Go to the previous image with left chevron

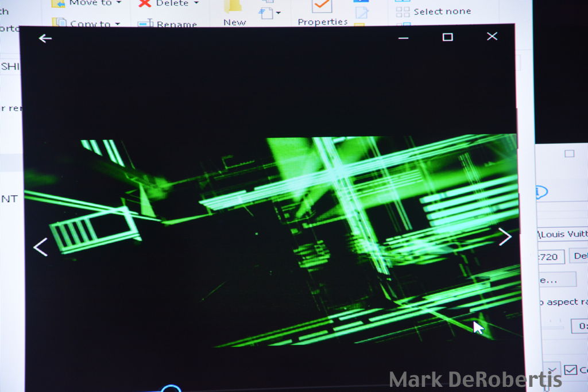40,247
